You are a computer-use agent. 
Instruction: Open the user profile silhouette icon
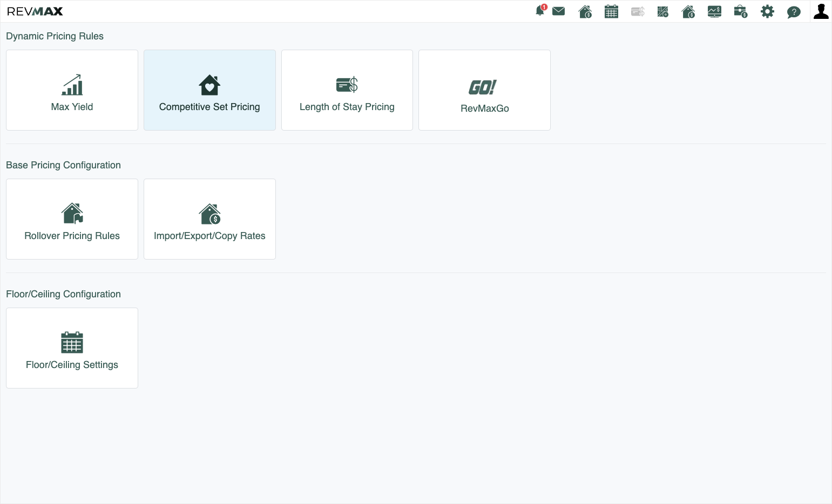click(821, 11)
